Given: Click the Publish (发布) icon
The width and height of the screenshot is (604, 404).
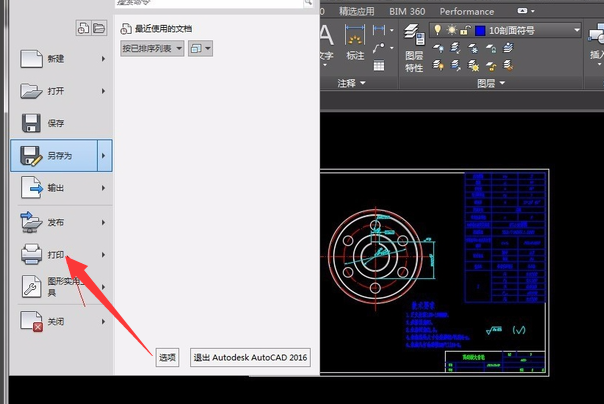Looking at the screenshot, I should click(31, 222).
